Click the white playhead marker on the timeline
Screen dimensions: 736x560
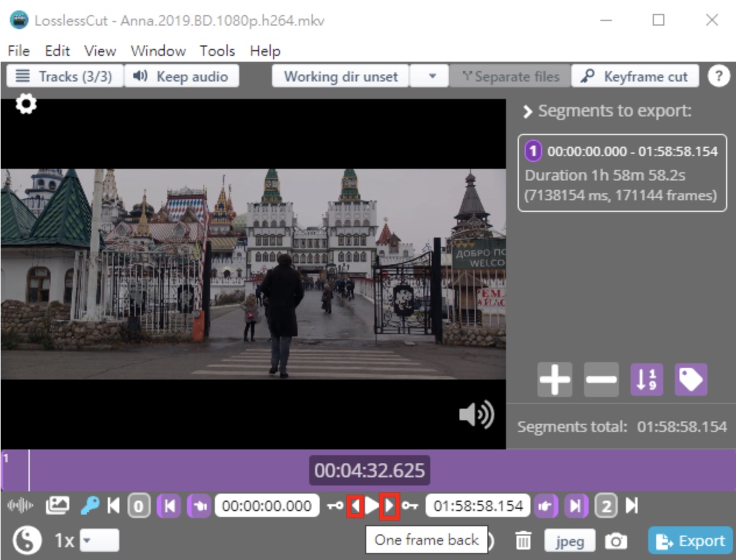[x=29, y=470]
